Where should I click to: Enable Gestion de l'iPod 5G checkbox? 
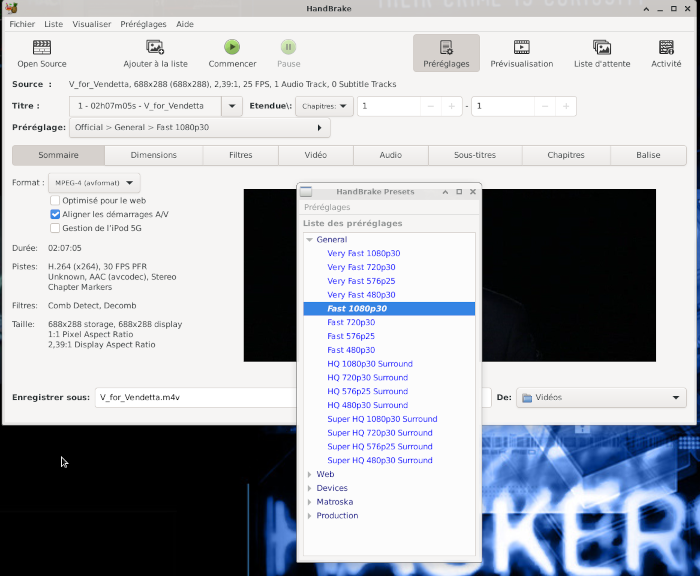click(55, 228)
